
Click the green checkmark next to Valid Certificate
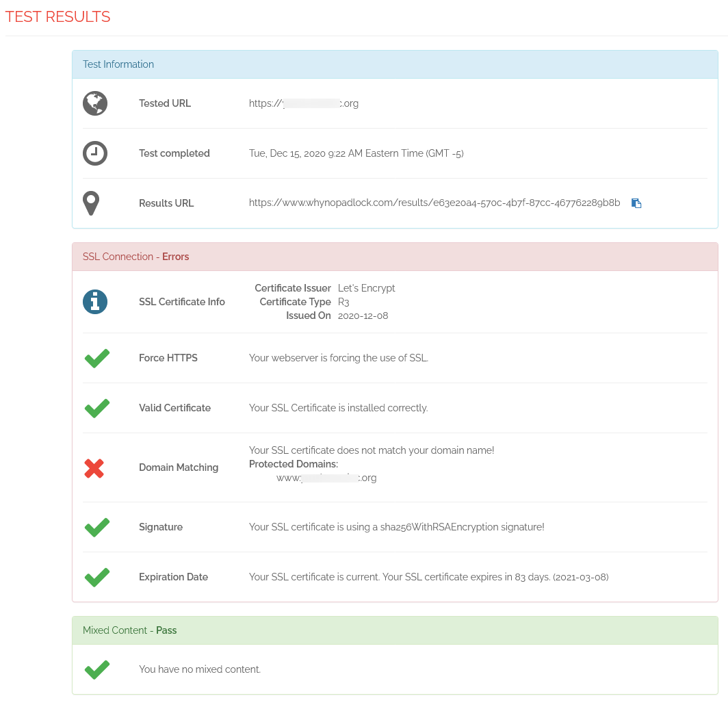pos(96,407)
